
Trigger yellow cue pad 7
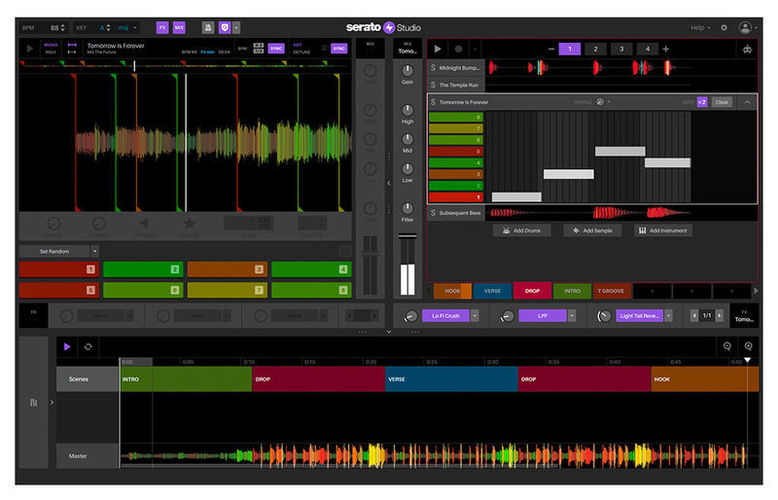coord(227,290)
